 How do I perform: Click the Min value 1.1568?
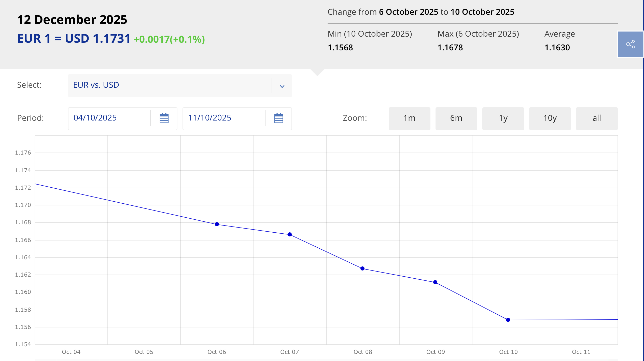tap(340, 48)
